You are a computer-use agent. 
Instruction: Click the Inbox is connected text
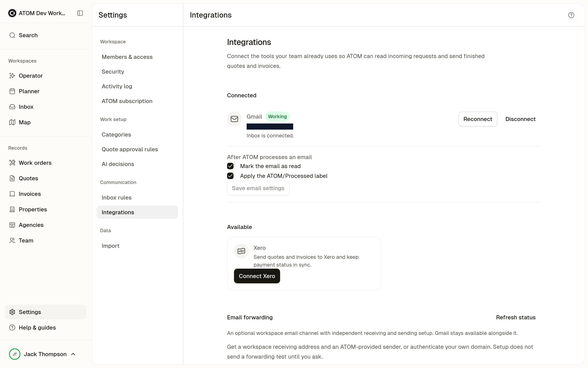tap(270, 136)
